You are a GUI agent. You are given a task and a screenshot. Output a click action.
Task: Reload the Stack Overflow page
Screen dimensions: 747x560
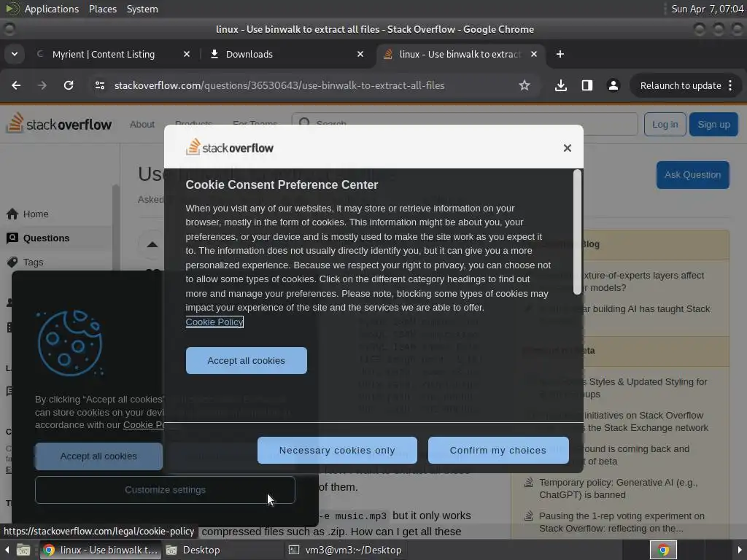pos(69,85)
